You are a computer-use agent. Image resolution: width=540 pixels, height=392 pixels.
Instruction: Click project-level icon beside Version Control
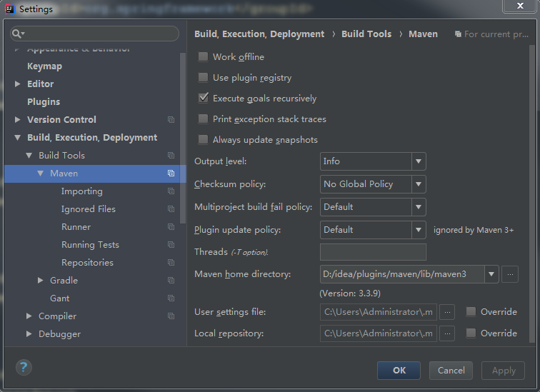(171, 119)
